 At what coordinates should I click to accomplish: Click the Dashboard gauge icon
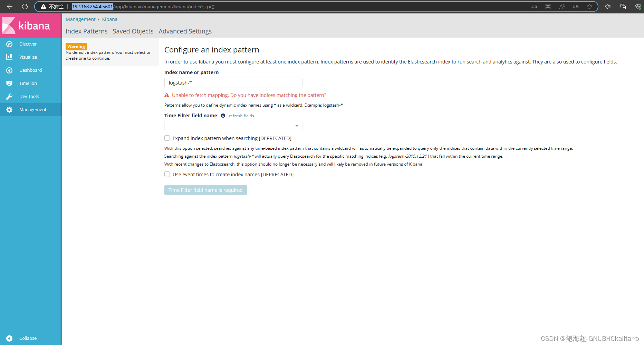point(9,70)
